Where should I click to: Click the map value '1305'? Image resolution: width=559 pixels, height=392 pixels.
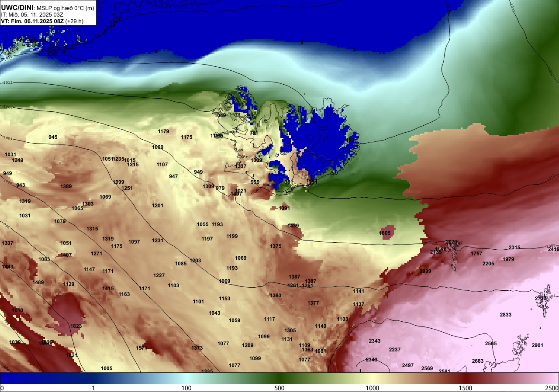point(290,330)
